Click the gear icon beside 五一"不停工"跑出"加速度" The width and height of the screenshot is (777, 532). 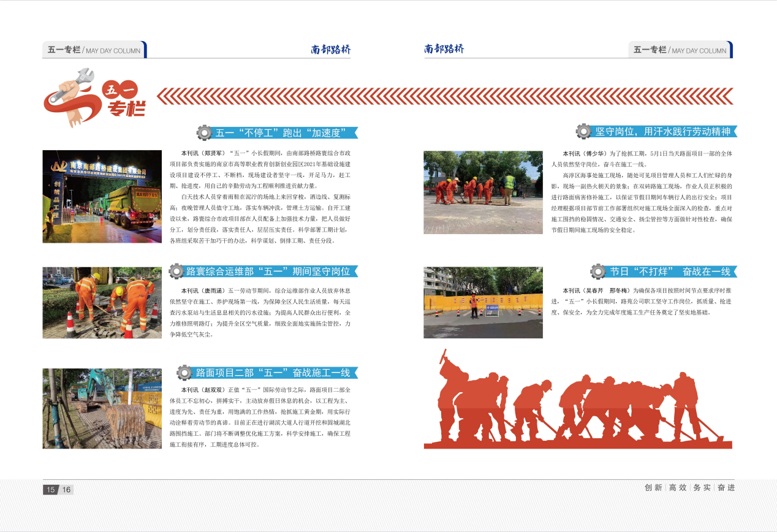point(205,132)
